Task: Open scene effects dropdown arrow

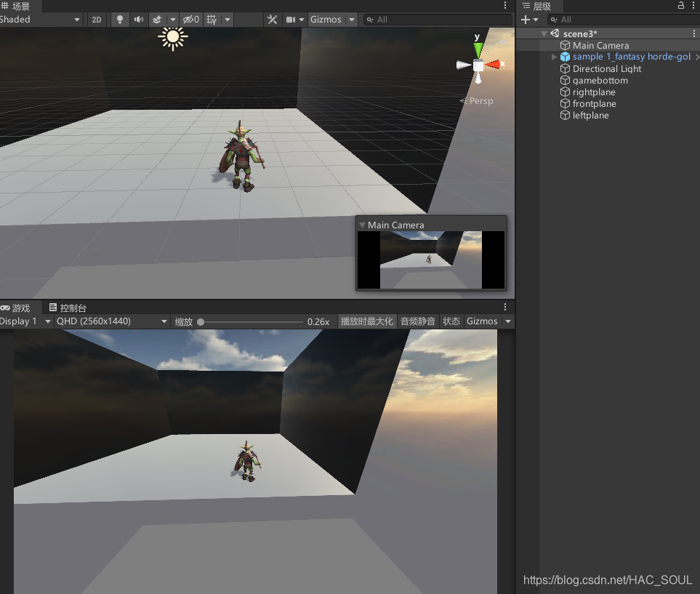Action: tap(172, 20)
